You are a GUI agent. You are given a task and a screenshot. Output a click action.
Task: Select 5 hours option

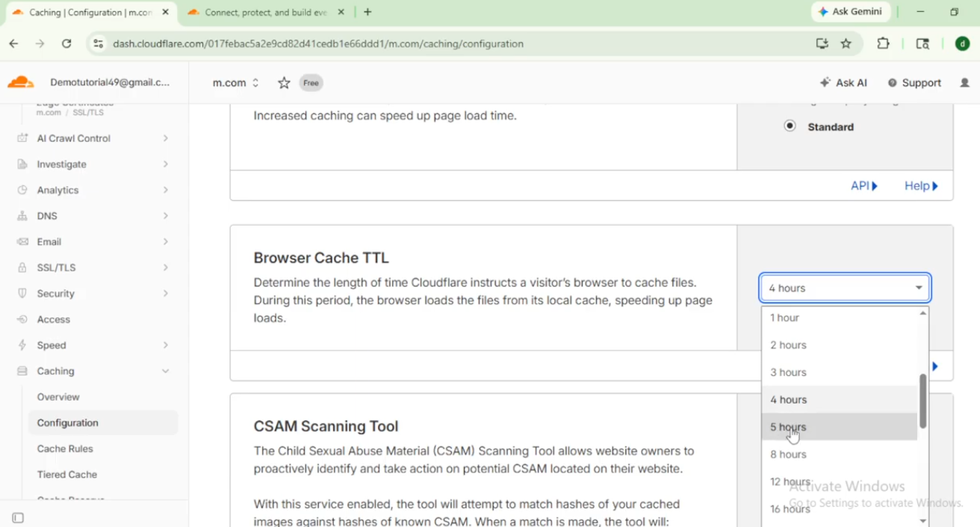pos(840,427)
